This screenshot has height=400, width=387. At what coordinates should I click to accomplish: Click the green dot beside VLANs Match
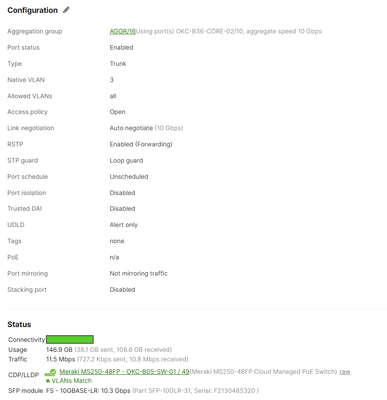(48, 381)
